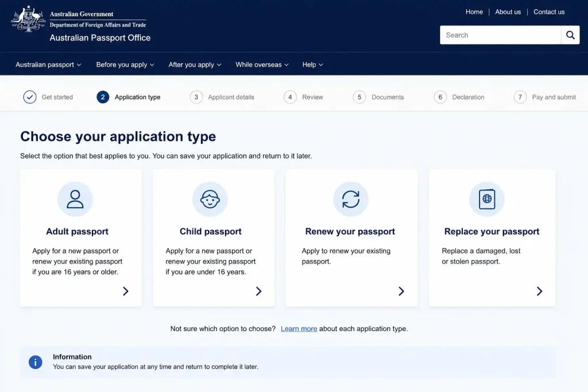Click 'Not sure which option to choose?' text
This screenshot has height=392, width=588.
point(223,329)
